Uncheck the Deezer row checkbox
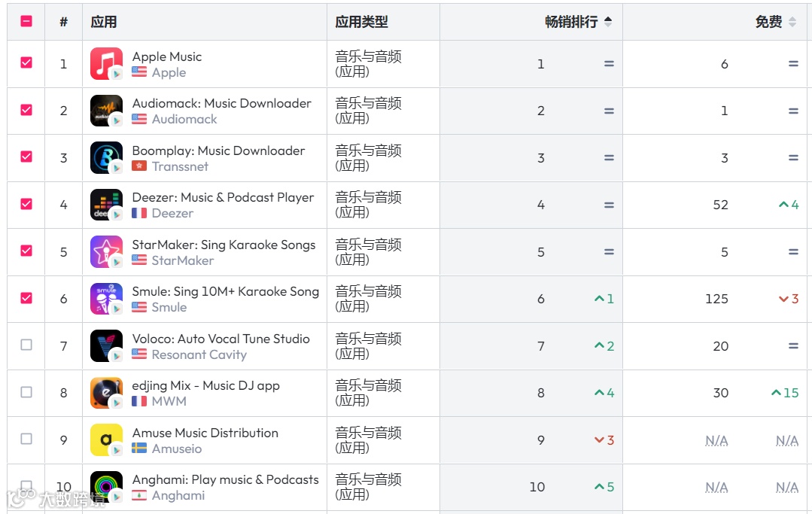The width and height of the screenshot is (812, 514). point(26,204)
